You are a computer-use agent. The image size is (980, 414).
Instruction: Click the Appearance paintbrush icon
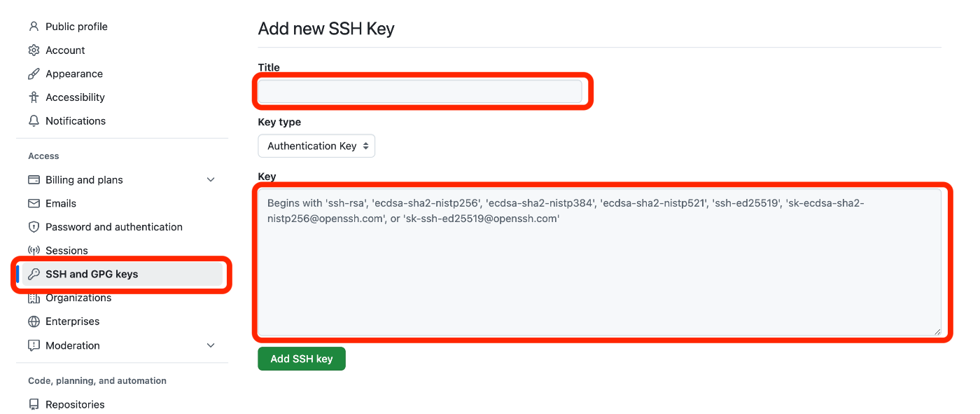34,74
